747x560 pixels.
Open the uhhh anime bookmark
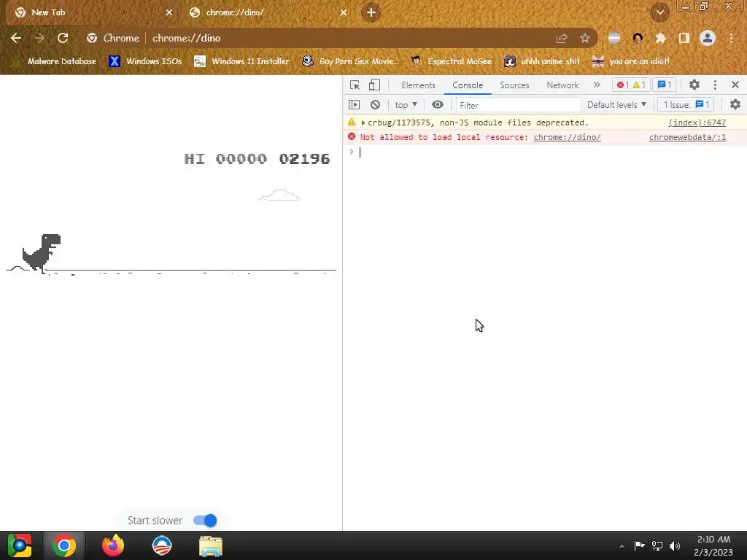(x=542, y=61)
